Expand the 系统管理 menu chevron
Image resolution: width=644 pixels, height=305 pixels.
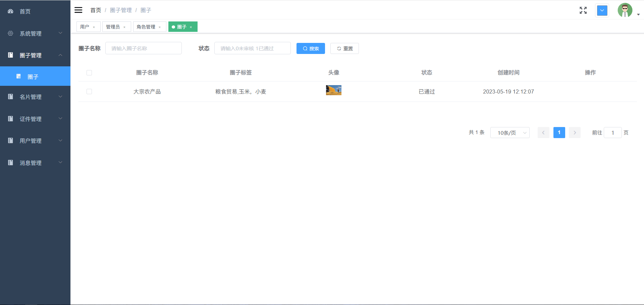[60, 33]
